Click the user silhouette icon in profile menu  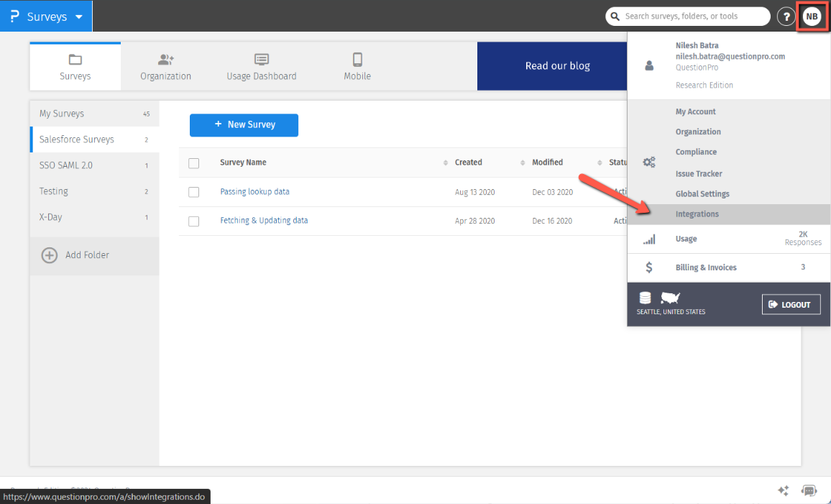[649, 65]
